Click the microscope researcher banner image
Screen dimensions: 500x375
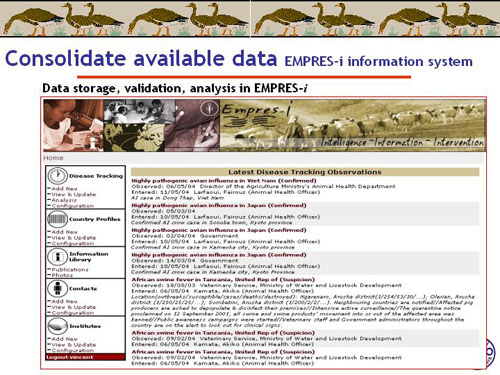click(x=73, y=125)
